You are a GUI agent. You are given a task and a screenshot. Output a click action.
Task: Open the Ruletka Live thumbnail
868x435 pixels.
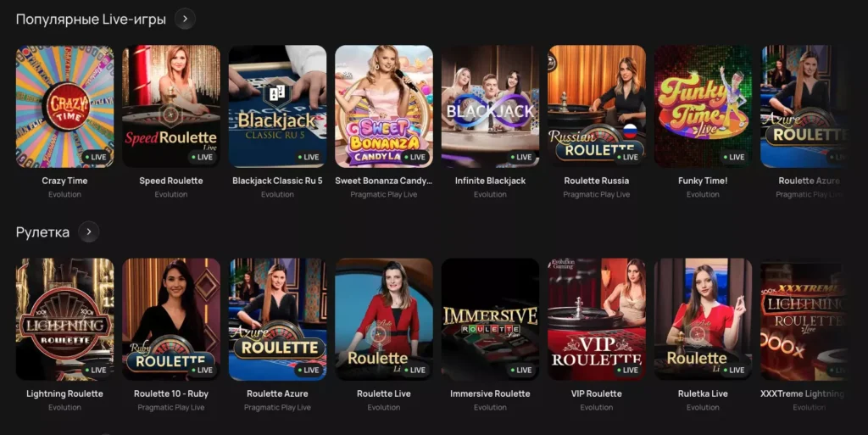click(703, 320)
